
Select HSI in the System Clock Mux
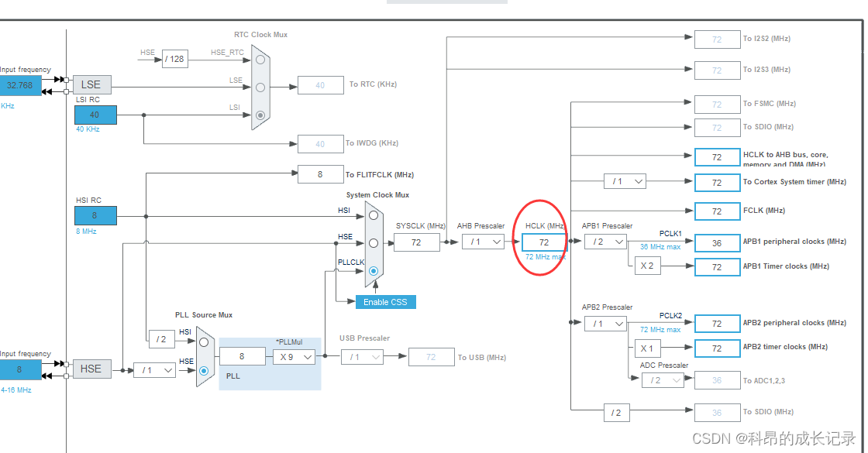coord(374,216)
